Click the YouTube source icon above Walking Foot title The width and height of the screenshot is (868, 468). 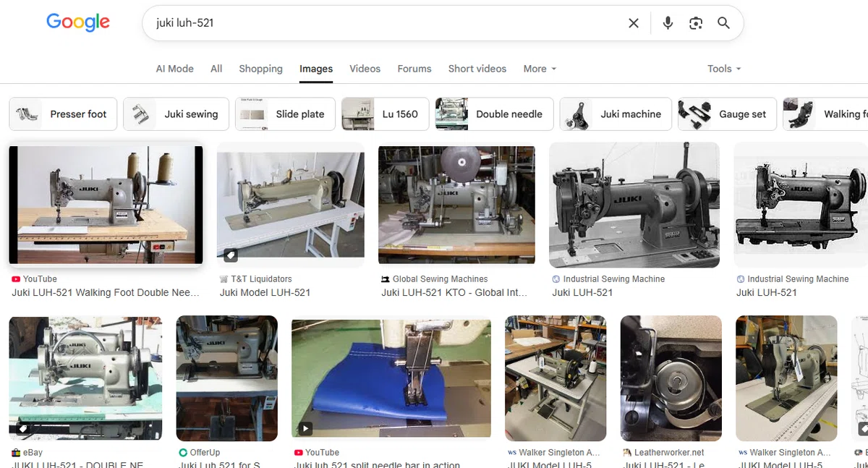(16, 279)
